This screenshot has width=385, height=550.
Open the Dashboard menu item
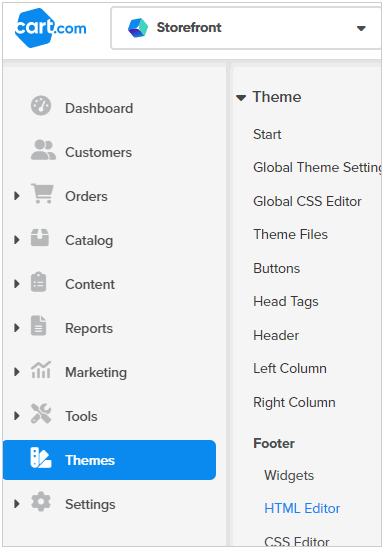tap(99, 108)
